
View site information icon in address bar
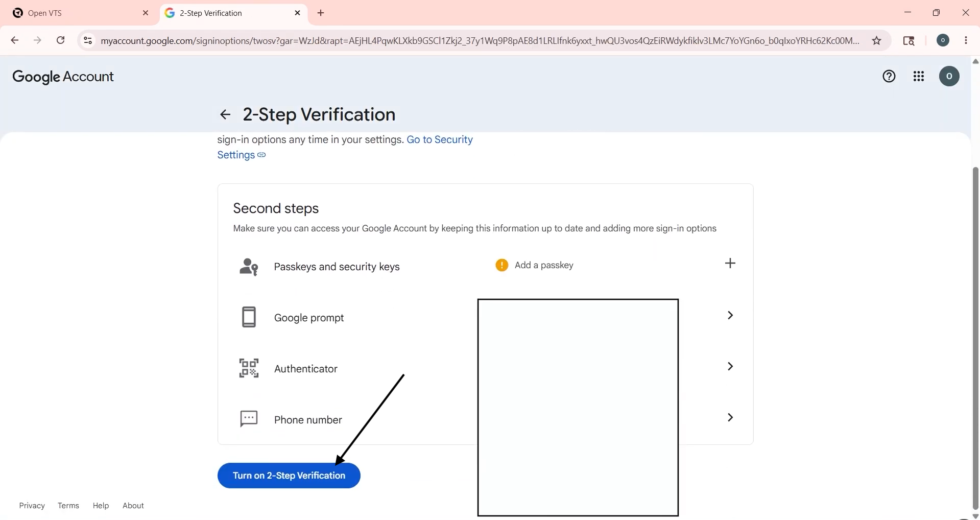click(x=88, y=41)
